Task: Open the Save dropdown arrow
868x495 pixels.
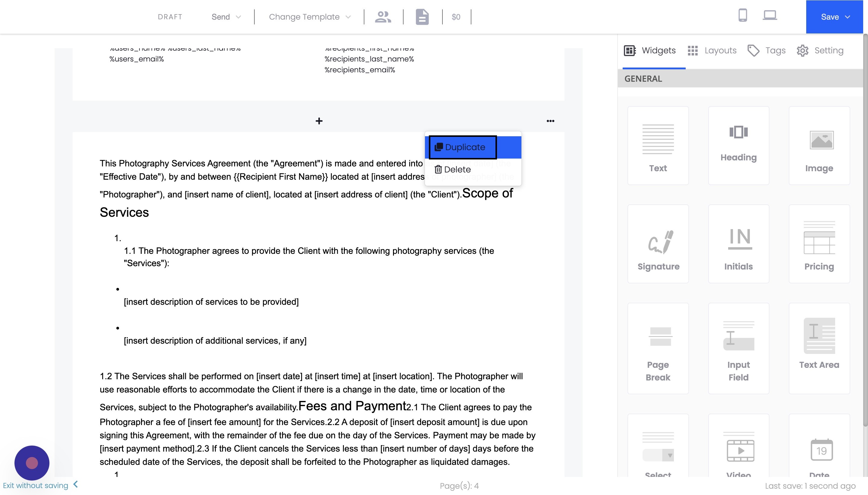Action: click(x=848, y=17)
